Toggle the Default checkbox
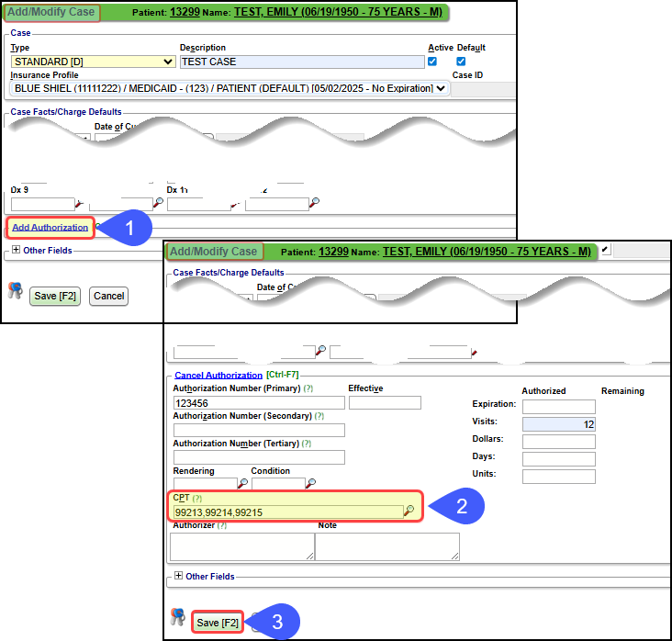 [x=462, y=62]
